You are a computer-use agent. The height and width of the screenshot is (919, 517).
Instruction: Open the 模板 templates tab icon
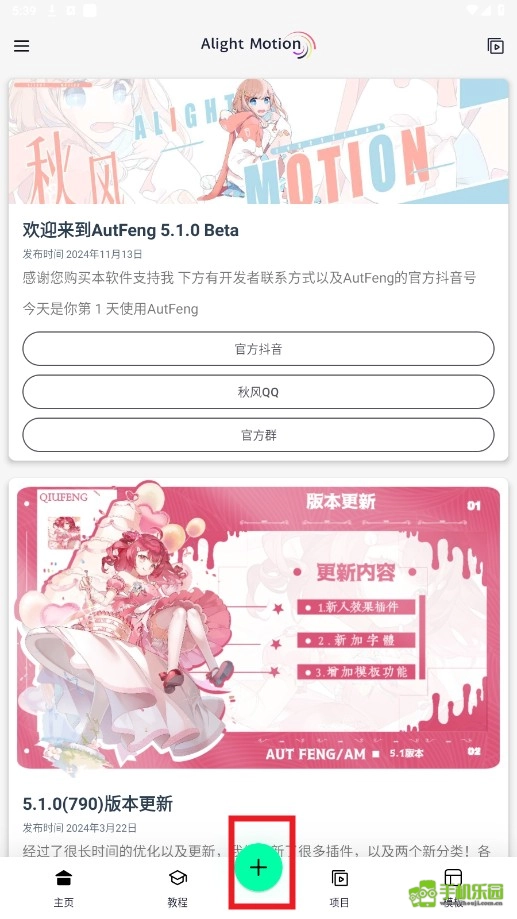click(x=453, y=877)
